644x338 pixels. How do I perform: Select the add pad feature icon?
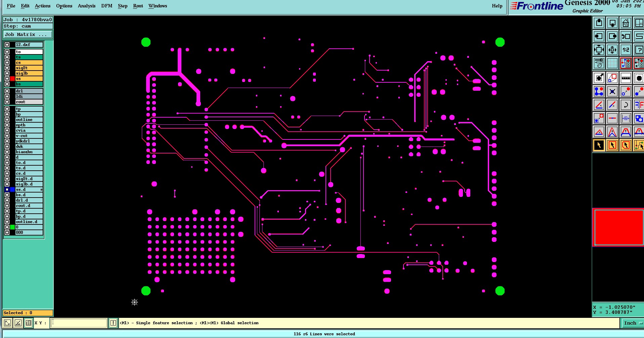(x=599, y=78)
